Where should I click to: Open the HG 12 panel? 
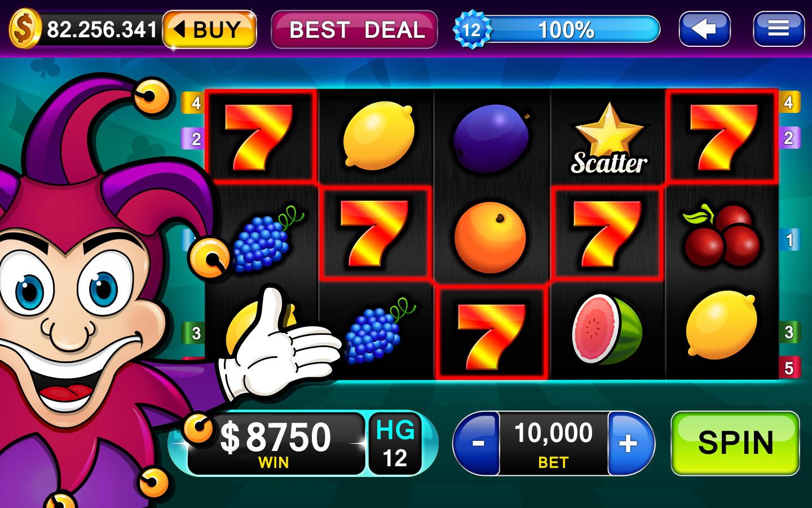(395, 444)
